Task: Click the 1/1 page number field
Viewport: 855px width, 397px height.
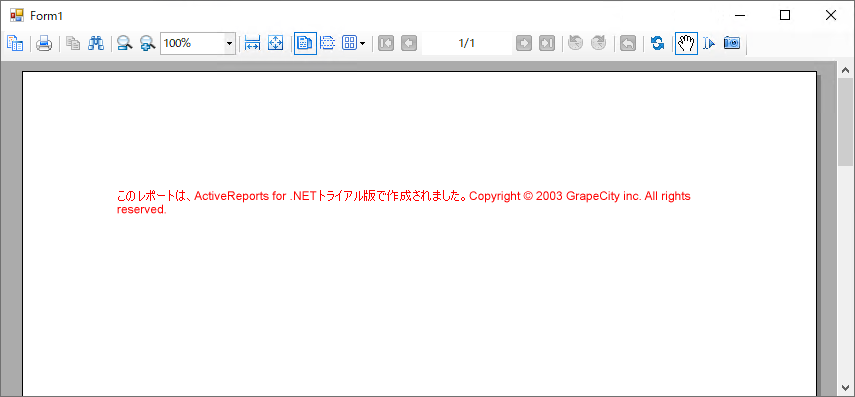Action: click(467, 43)
